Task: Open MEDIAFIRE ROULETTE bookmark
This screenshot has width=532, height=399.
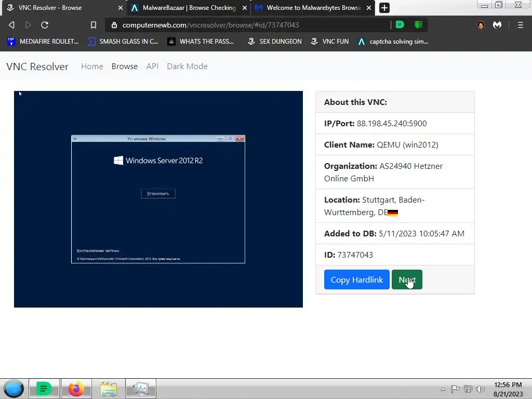Action: 43,42
